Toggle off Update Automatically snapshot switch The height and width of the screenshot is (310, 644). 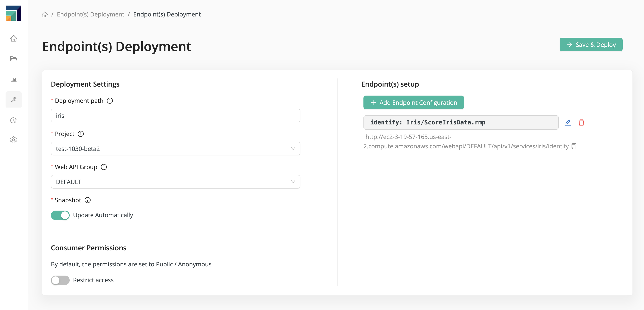click(60, 215)
